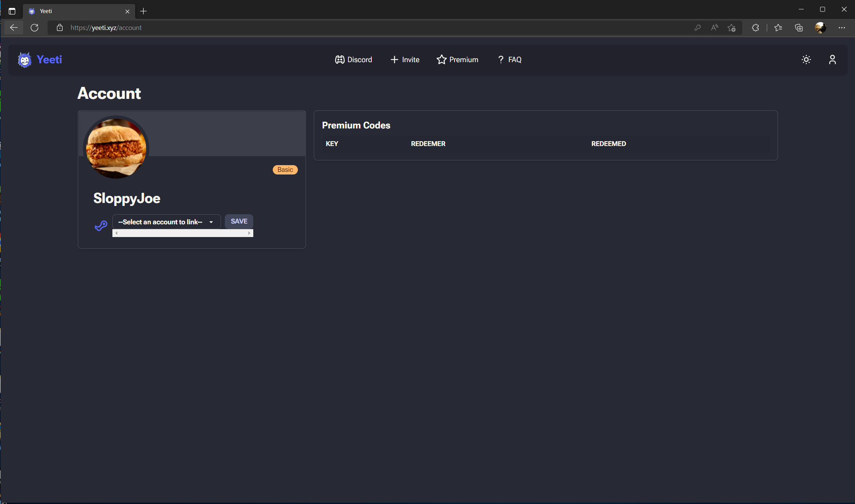Click the Basic tier badge
The width and height of the screenshot is (855, 504).
coord(285,170)
